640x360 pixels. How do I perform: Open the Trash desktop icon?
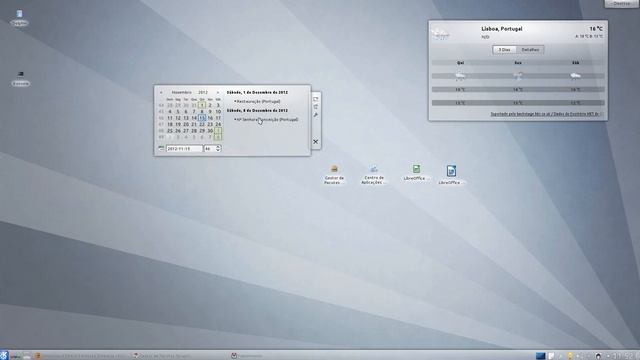[19, 18]
